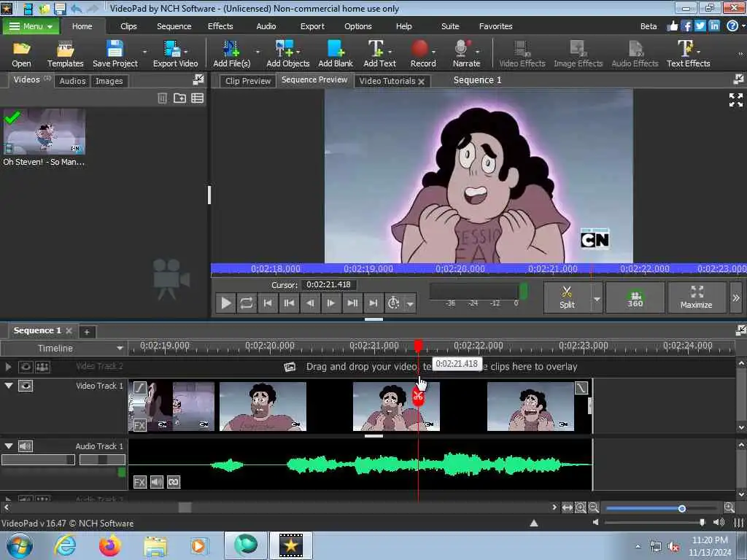Go to the end of the sequence
The width and height of the screenshot is (747, 560).
pos(373,303)
